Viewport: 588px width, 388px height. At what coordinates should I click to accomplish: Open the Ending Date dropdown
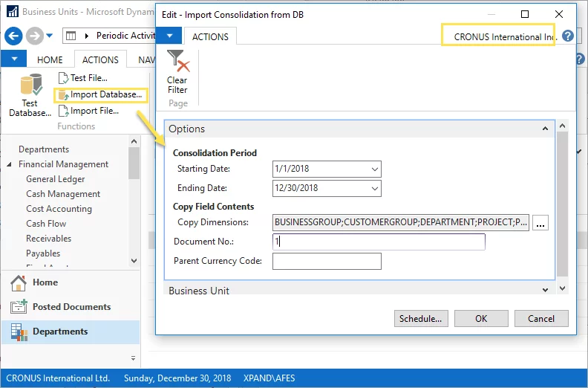point(373,189)
